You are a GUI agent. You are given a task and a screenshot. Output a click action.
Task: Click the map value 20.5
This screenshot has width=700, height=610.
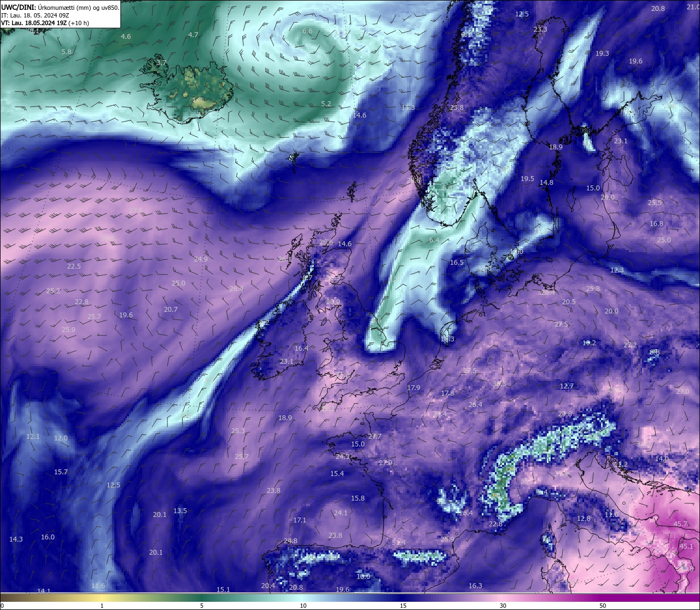coord(569,301)
